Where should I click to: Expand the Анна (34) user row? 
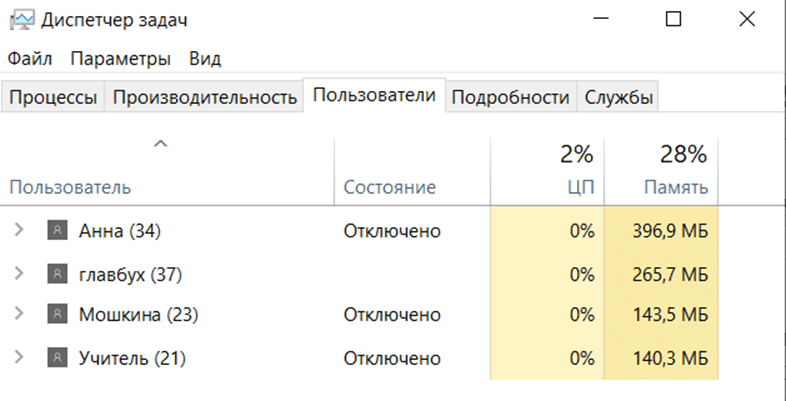[18, 231]
